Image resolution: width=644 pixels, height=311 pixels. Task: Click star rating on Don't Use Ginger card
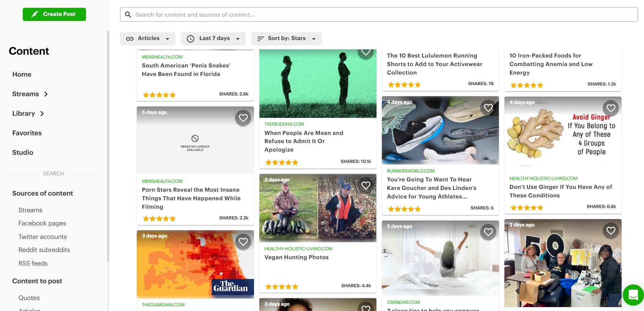[527, 208]
